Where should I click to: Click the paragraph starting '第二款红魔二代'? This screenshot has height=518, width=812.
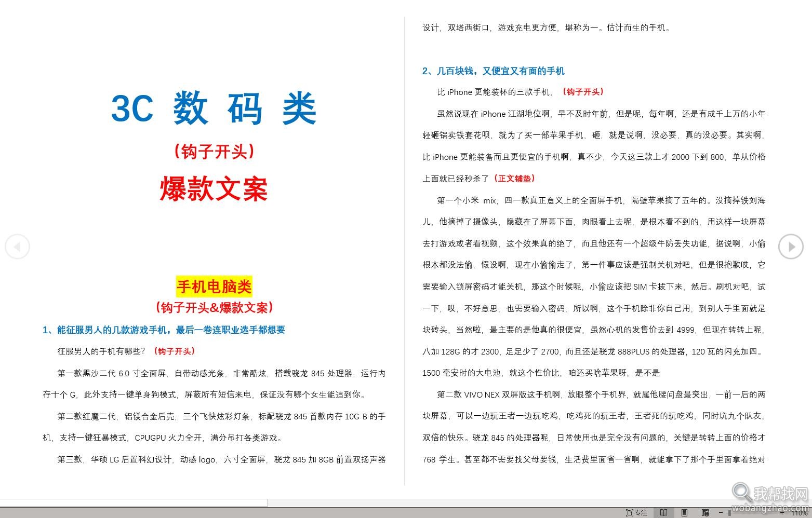214,427
